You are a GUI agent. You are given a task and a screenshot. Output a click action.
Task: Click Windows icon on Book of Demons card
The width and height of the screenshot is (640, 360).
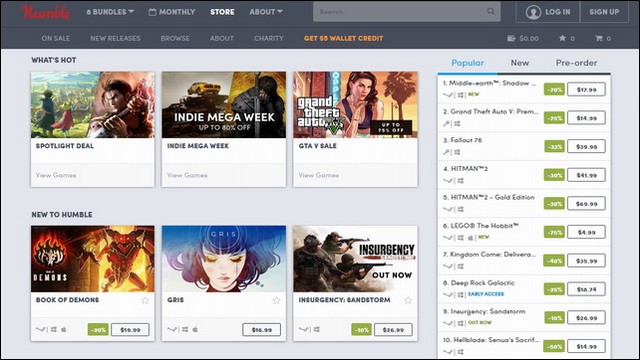coord(54,329)
